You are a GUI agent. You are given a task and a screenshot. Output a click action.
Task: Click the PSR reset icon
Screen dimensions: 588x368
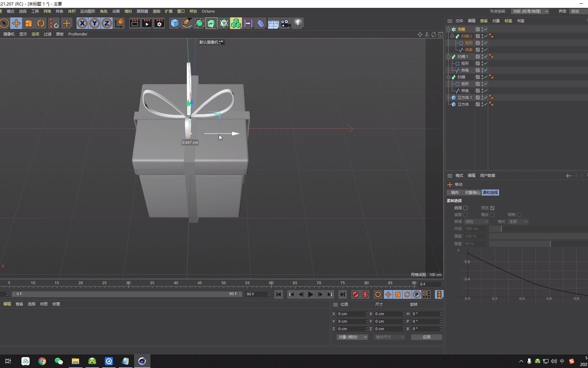pyautogui.click(x=54, y=23)
